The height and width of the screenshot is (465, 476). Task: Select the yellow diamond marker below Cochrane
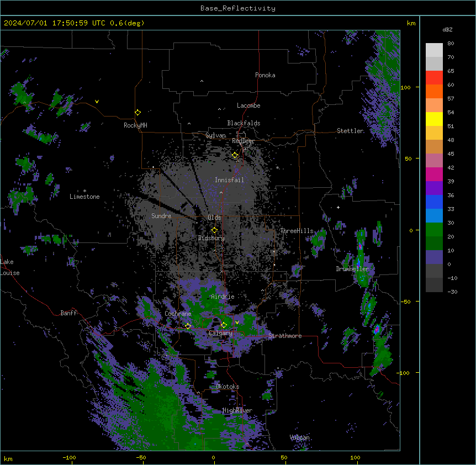[x=188, y=326]
